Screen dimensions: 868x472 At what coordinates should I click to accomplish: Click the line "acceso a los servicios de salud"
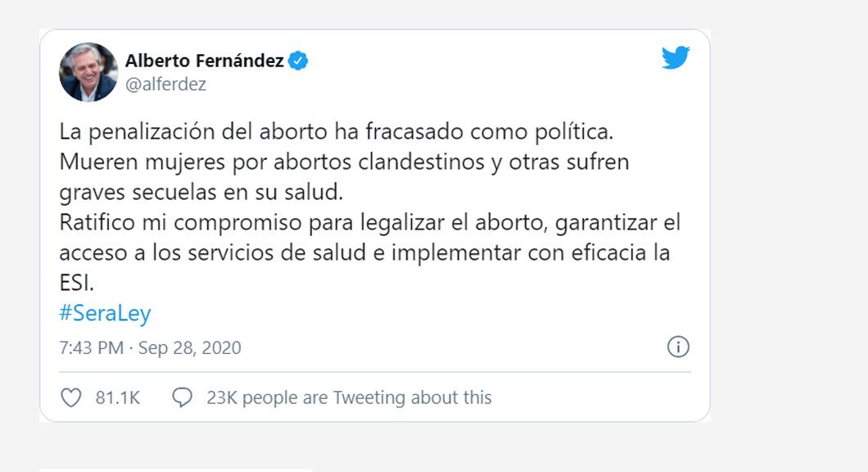[x=364, y=252]
